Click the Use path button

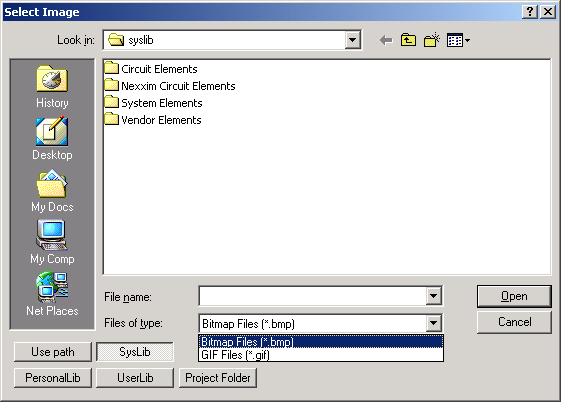[x=53, y=352]
